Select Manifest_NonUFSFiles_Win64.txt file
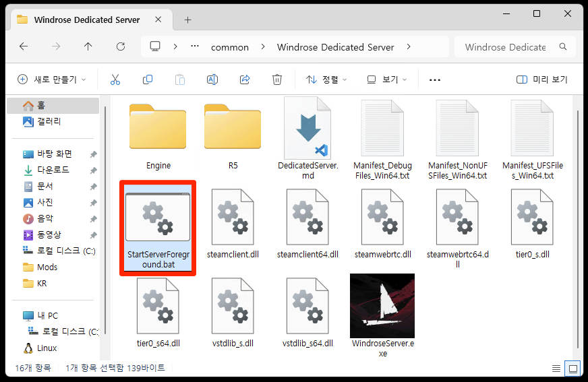The image size is (588, 382). click(457, 139)
